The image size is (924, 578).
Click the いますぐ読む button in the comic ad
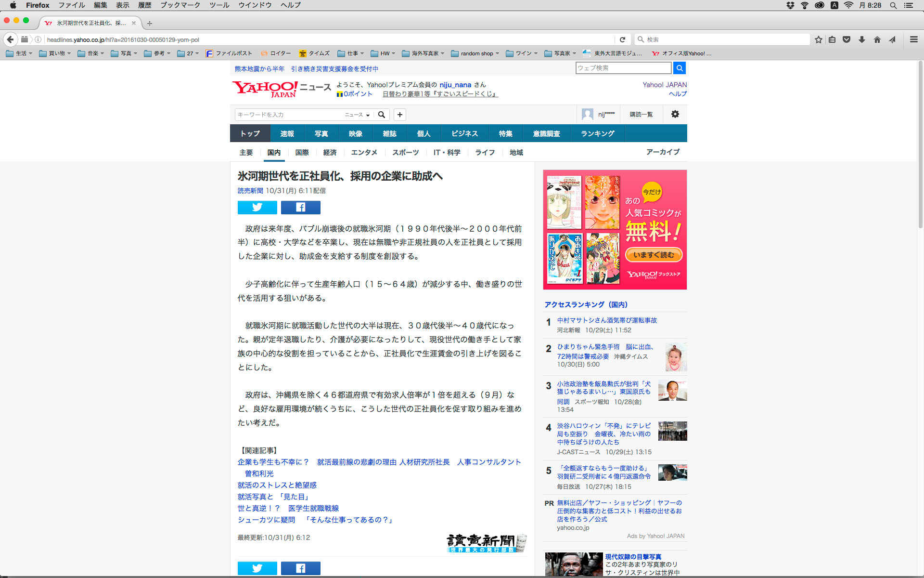(654, 255)
